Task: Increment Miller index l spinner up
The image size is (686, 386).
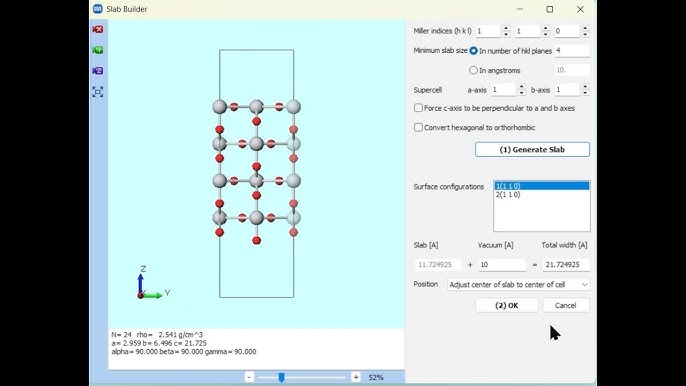Action: 585,28
